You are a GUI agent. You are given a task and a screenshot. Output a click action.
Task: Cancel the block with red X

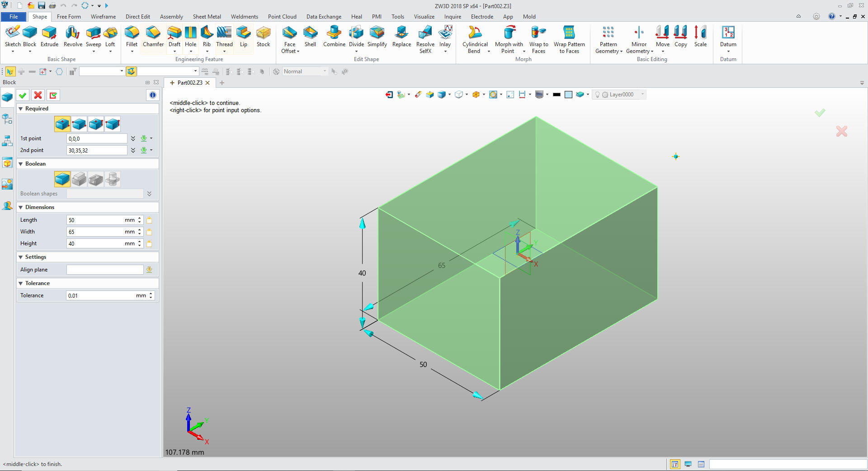pos(38,95)
